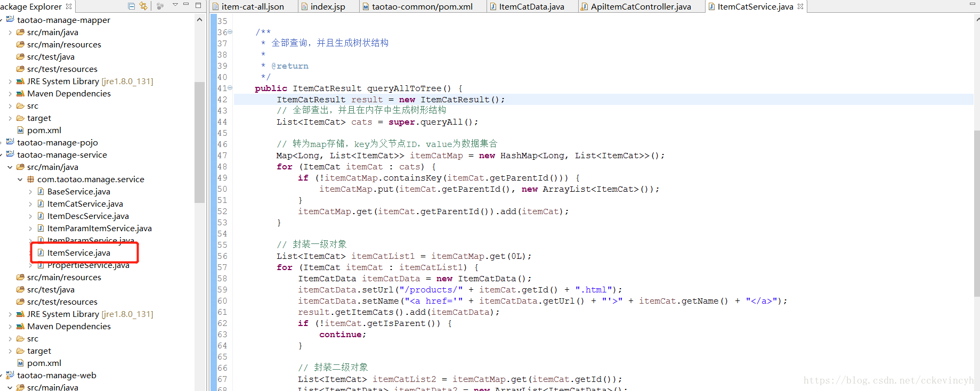Screen dimensions: 980x391
Task: Select src/test/java in service project
Action: [x=51, y=290]
